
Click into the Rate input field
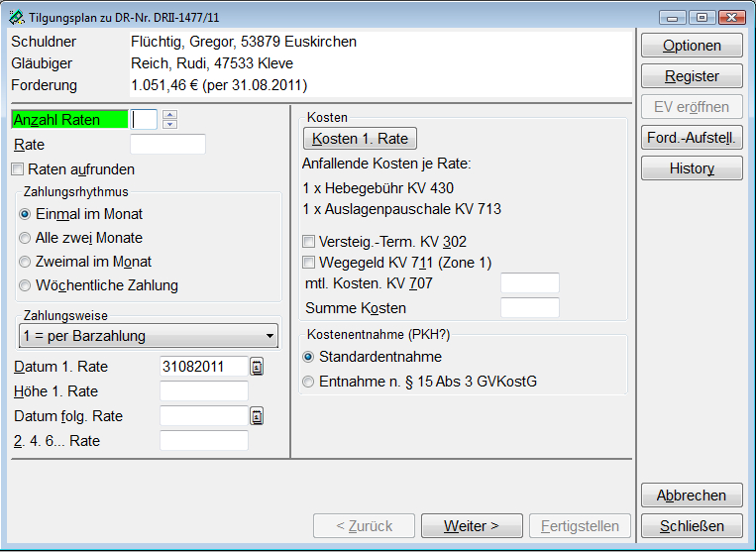click(x=167, y=145)
